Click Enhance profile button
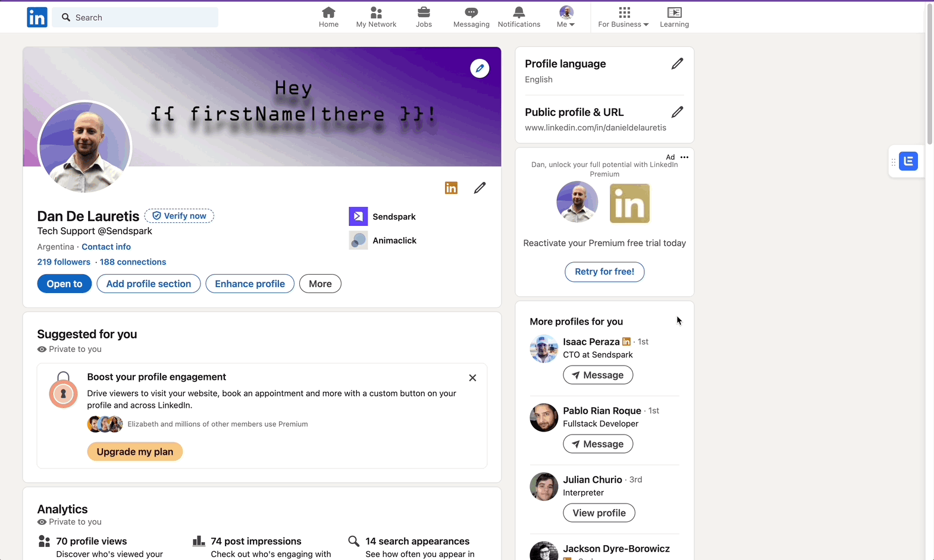Screen dimensions: 934x560 coord(250,284)
